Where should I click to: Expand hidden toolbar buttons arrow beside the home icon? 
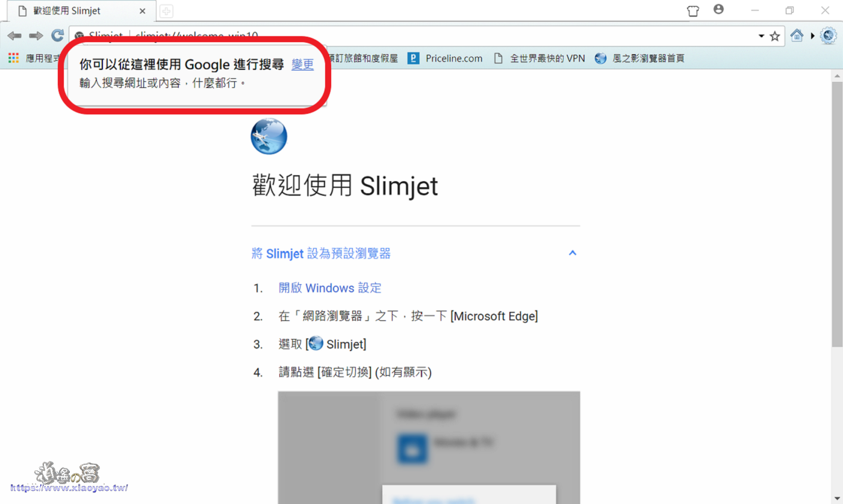(x=812, y=36)
